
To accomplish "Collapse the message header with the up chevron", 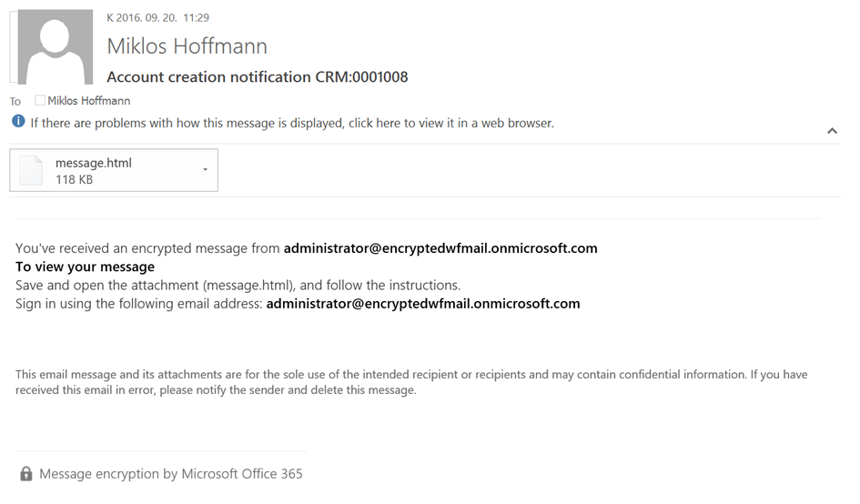I will [831, 131].
